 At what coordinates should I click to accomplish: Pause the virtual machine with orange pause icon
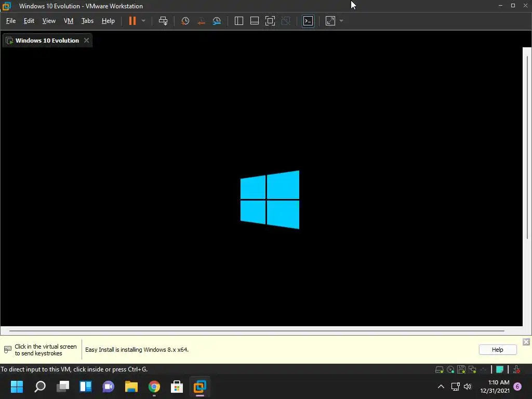coord(132,21)
